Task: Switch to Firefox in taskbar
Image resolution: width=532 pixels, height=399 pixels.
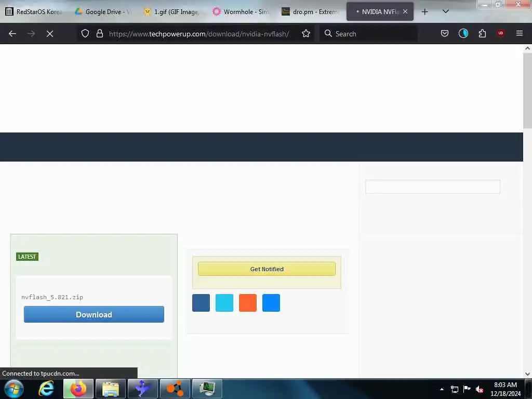Action: pyautogui.click(x=78, y=389)
